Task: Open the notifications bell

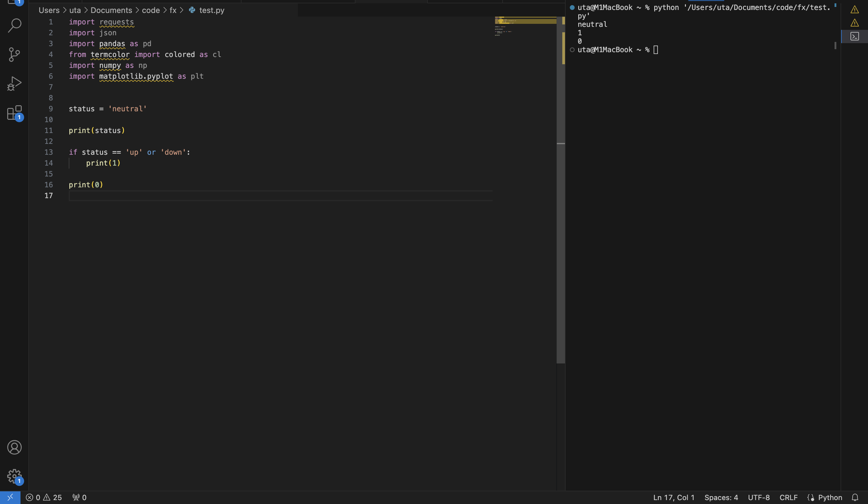Action: tap(855, 497)
